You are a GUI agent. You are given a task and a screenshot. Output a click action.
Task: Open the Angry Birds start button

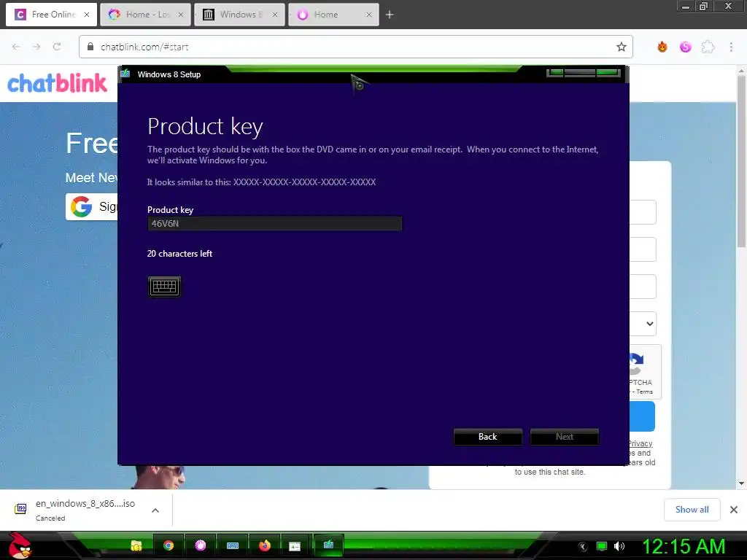[20, 545]
